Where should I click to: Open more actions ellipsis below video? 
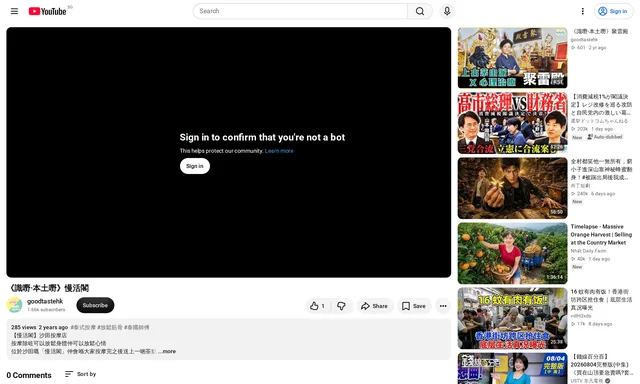pos(443,306)
